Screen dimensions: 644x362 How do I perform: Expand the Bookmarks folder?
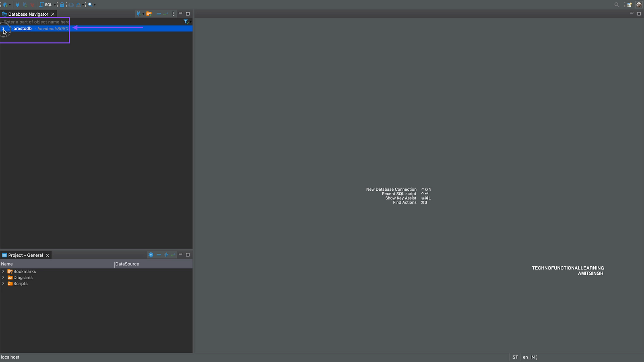3,271
